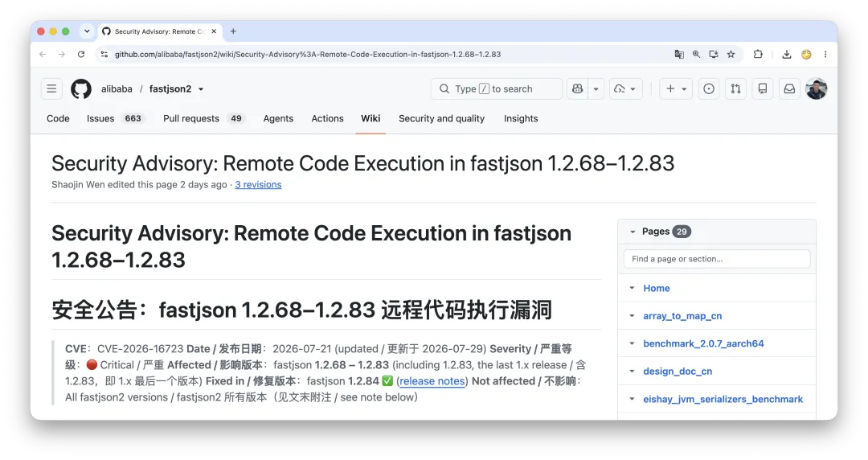The width and height of the screenshot is (868, 460).
Task: Select the Security Advisory browser tab
Action: click(x=160, y=31)
